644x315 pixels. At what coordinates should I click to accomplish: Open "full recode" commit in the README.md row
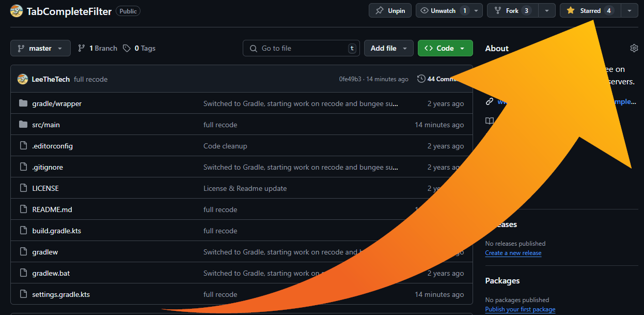click(x=221, y=209)
